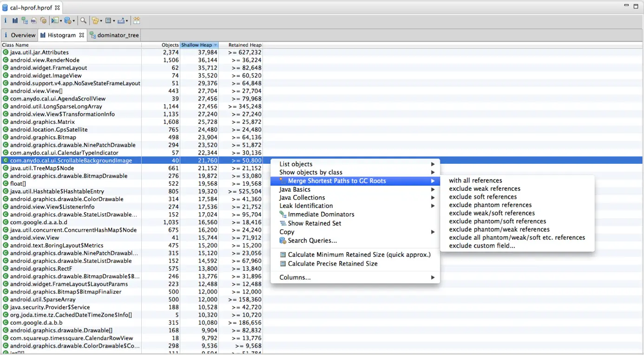Image resolution: width=644 pixels, height=355 pixels.
Task: Click the calculate retained size toolbar icon
Action: tap(108, 20)
